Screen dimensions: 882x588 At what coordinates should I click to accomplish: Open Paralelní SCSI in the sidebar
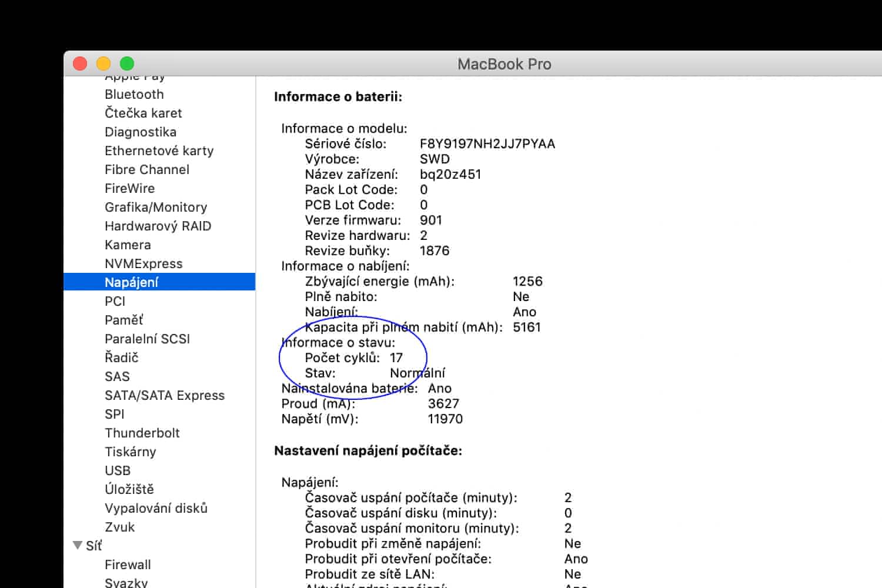point(147,339)
